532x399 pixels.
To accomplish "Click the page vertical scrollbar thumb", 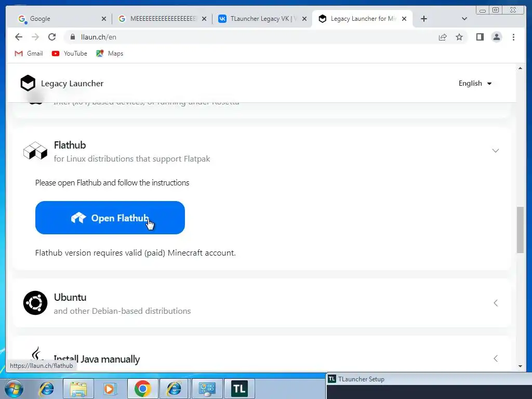I will tap(520, 230).
